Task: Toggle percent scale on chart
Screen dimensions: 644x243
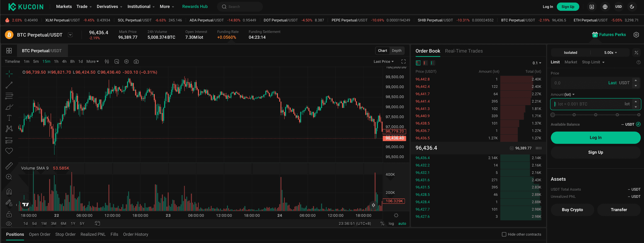Action: point(382,223)
